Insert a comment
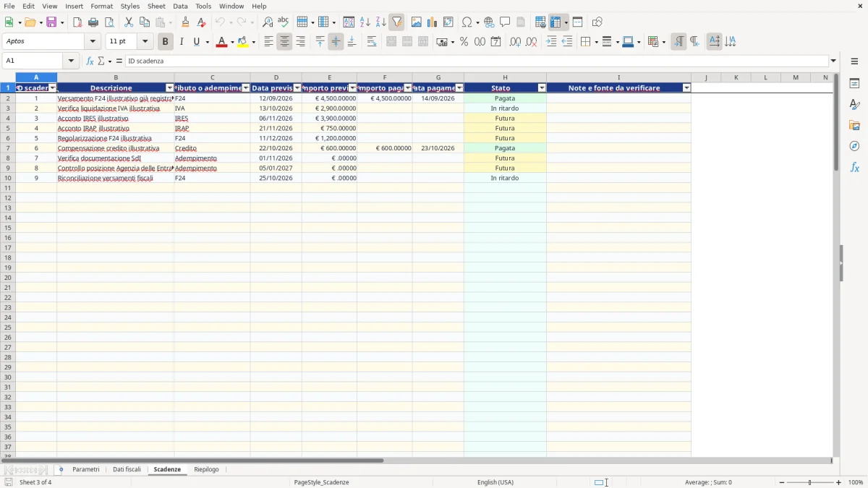Image resolution: width=868 pixels, height=488 pixels. tap(505, 22)
